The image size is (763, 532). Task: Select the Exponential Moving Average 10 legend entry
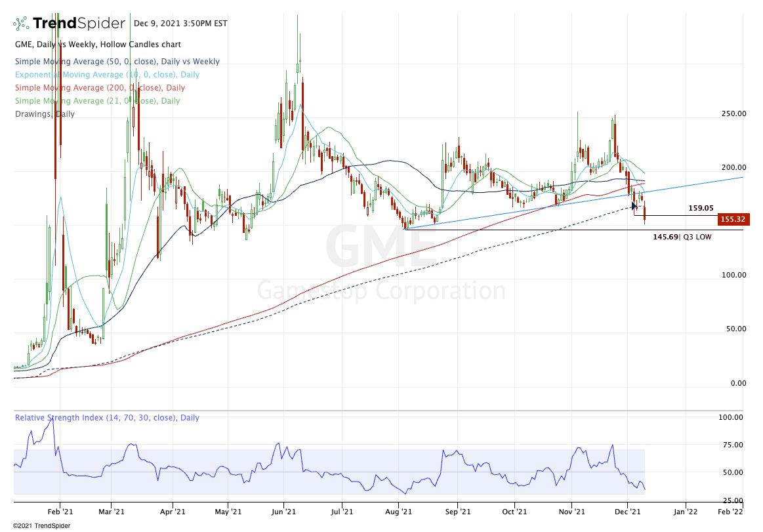tap(107, 75)
